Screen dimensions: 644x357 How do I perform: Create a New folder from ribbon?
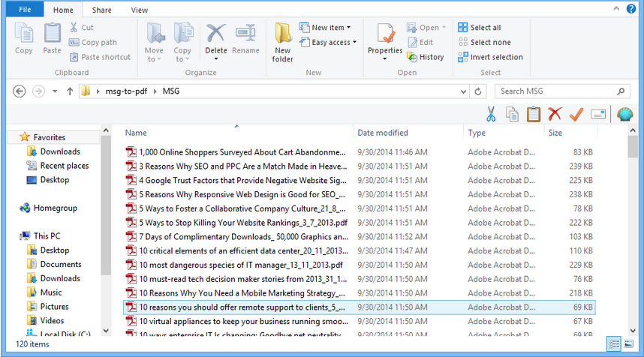point(282,42)
